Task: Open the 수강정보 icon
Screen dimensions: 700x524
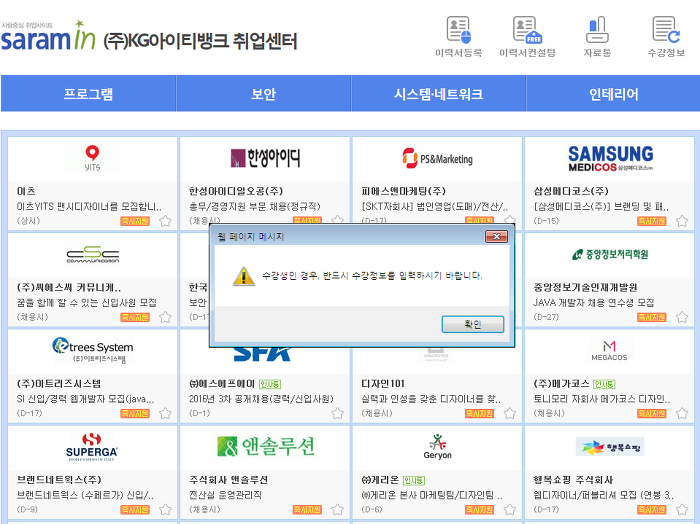Action: (x=667, y=37)
